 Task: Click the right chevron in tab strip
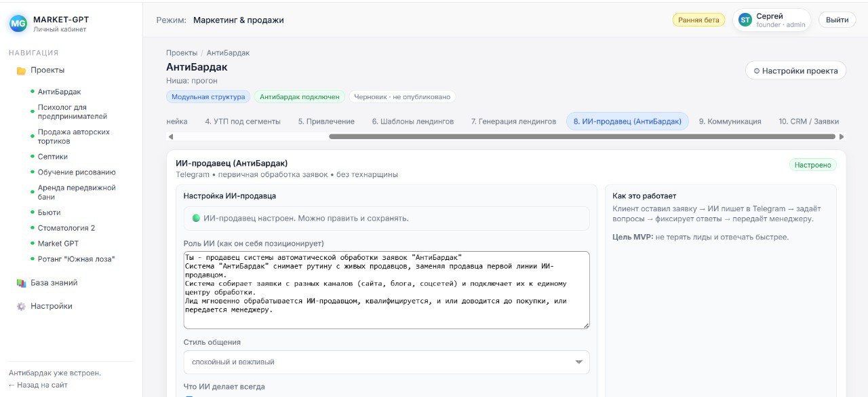click(840, 136)
